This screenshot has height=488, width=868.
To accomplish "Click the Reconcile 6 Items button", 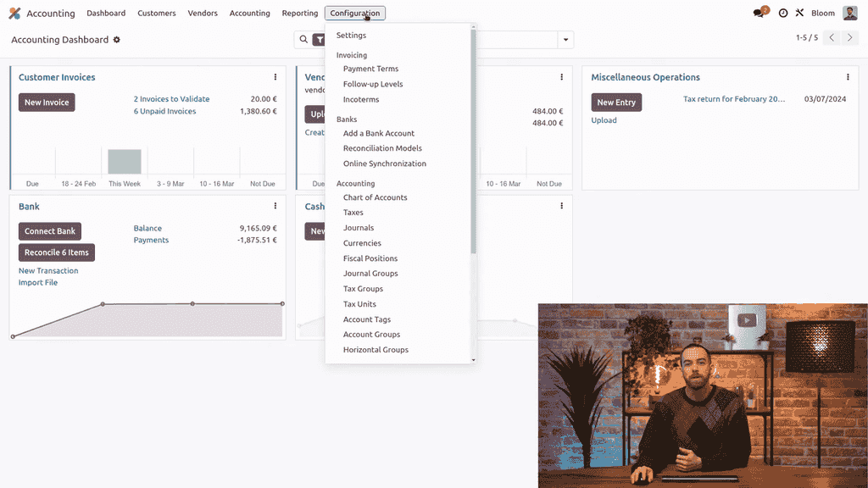I will pos(57,252).
